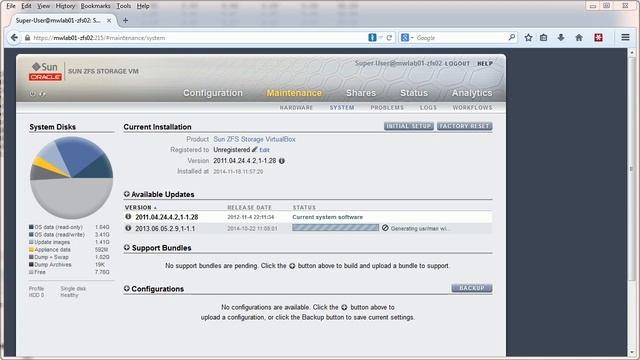
Task: Click info icon for update 2013.06.05.2.9,1-1.1 row
Action: pos(128,228)
